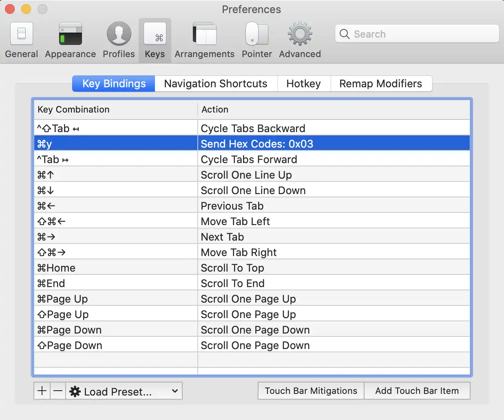The height and width of the screenshot is (420, 504).
Task: Click the Add Touch Bar Item button
Action: [x=417, y=391]
